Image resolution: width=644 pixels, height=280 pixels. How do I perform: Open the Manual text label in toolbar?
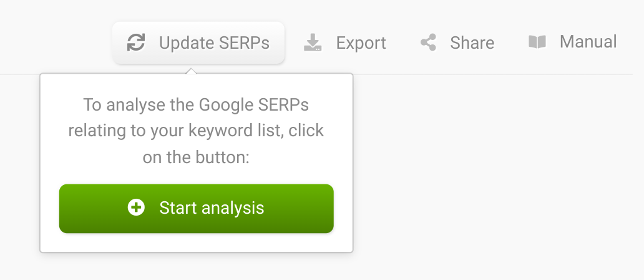[588, 42]
